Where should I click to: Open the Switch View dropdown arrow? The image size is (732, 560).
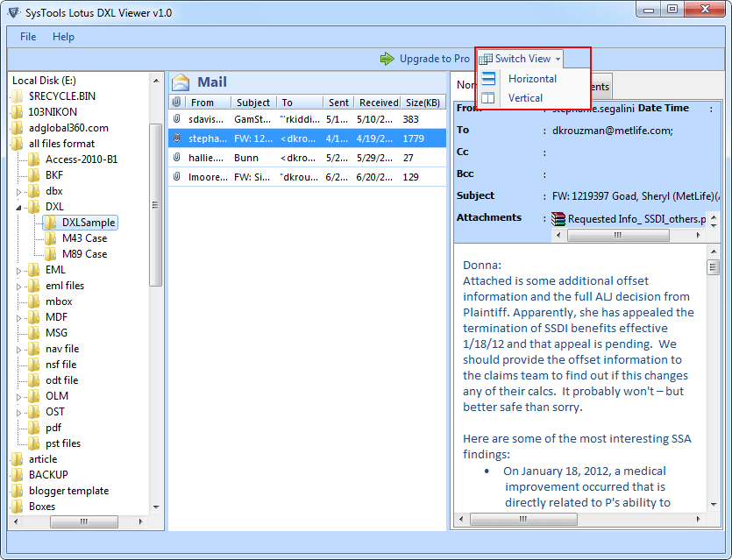click(x=558, y=60)
